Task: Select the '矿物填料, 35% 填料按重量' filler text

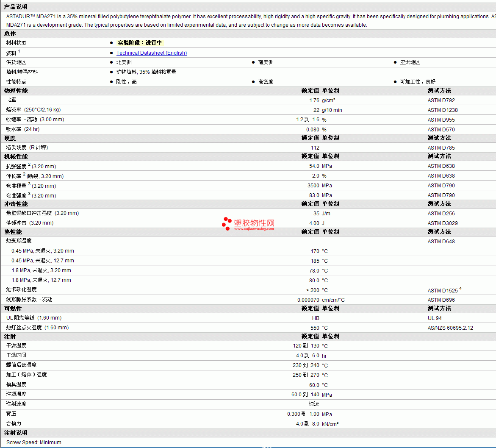Action: pos(146,72)
